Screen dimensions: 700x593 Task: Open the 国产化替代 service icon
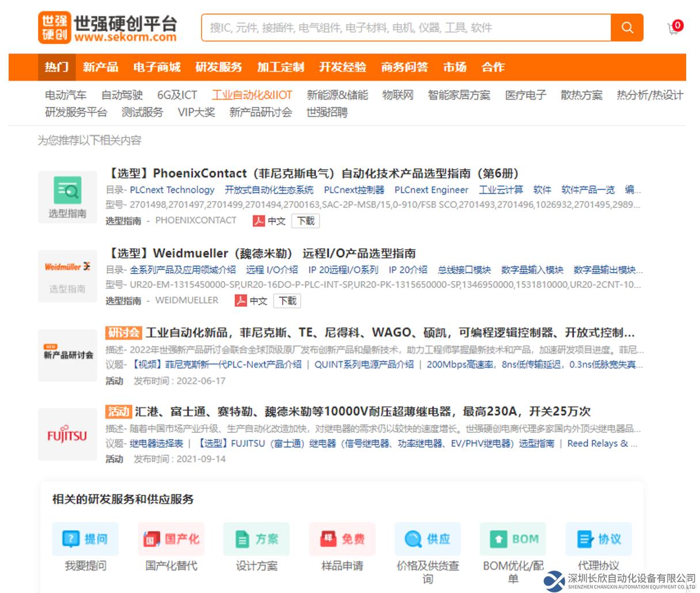coord(171,539)
